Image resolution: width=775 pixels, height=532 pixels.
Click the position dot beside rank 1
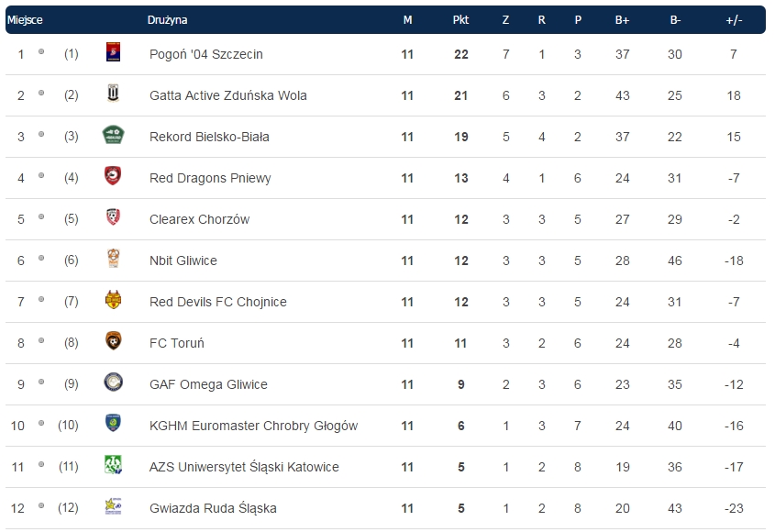click(41, 52)
